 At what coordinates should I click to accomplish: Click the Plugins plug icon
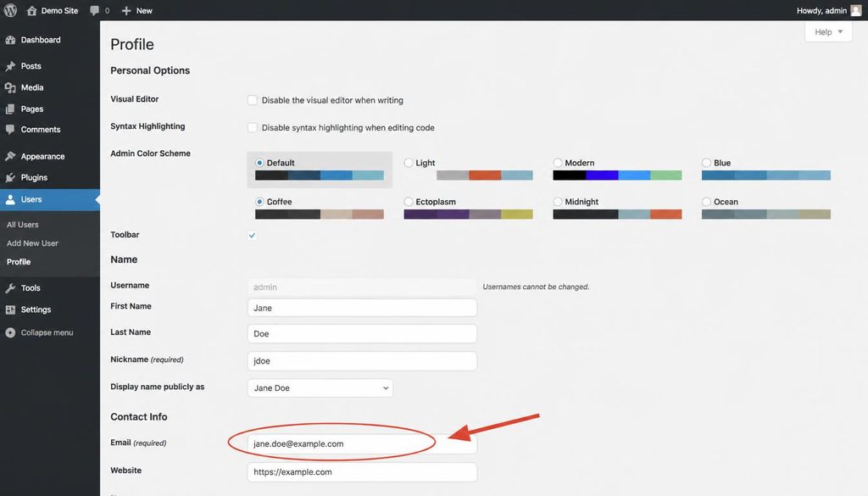click(10, 178)
